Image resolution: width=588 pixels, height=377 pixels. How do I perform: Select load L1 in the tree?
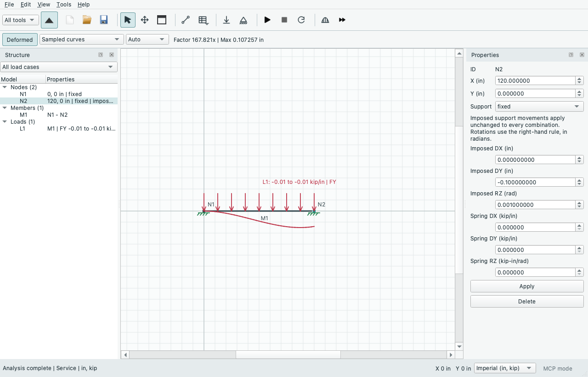(59, 129)
